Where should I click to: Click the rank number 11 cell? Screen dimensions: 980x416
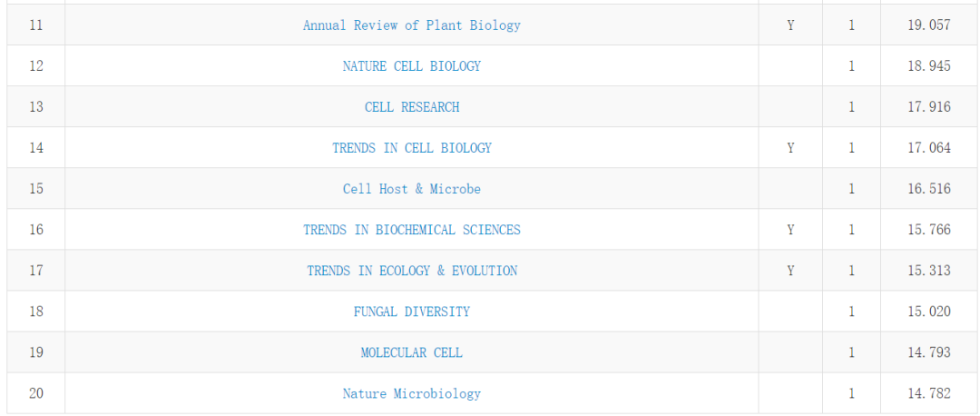pos(36,25)
